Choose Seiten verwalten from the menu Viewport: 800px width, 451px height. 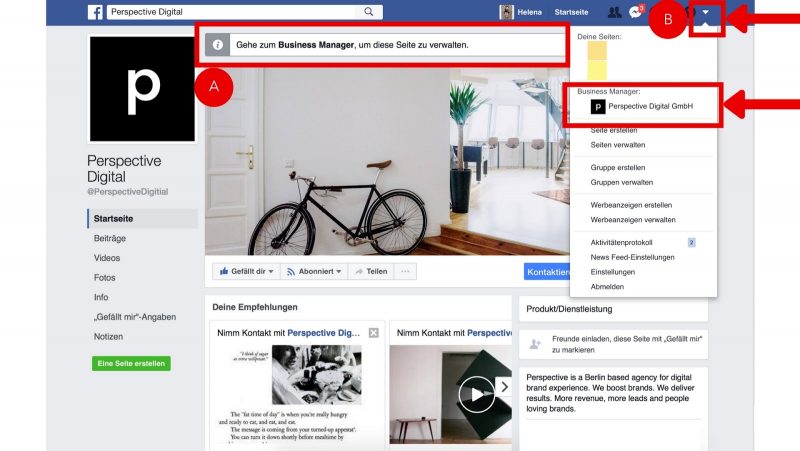(x=618, y=145)
